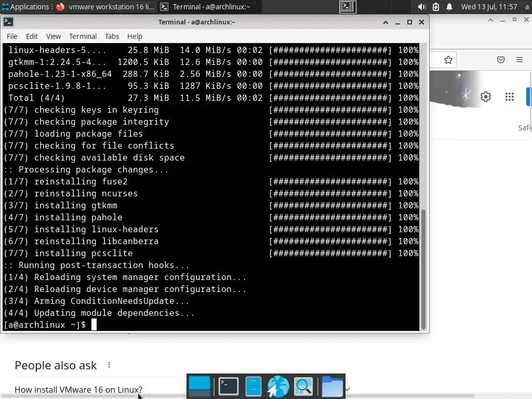Open People also ask options three-dot menu
Screen dimensions: 532x399
(109, 365)
